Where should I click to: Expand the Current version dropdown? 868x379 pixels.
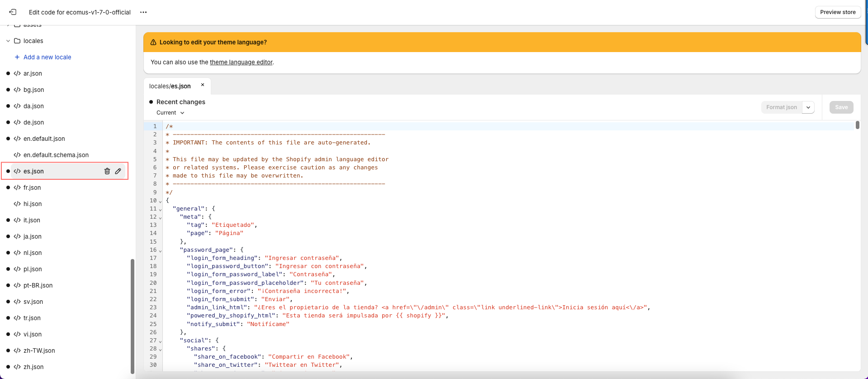point(171,113)
